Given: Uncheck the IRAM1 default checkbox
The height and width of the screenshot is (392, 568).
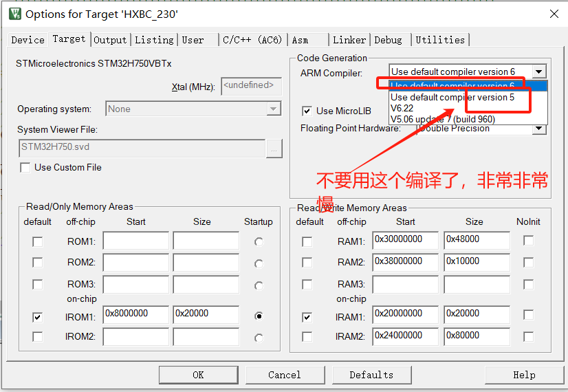Looking at the screenshot, I should point(307,317).
